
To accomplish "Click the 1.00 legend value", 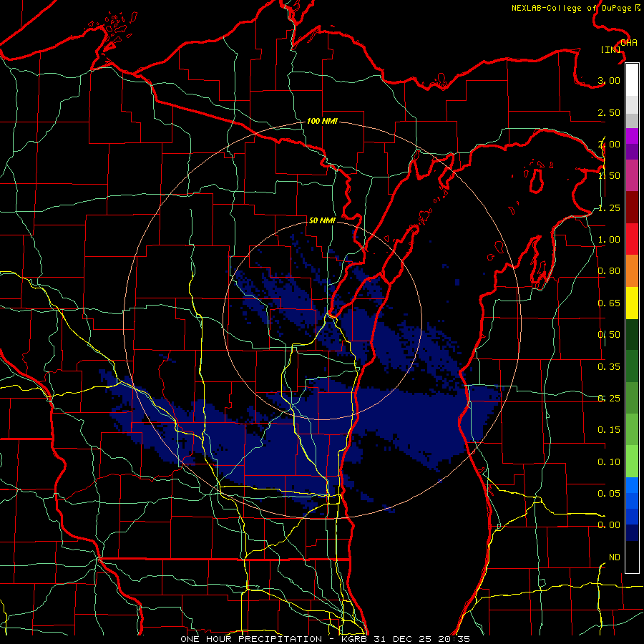I will click(609, 240).
